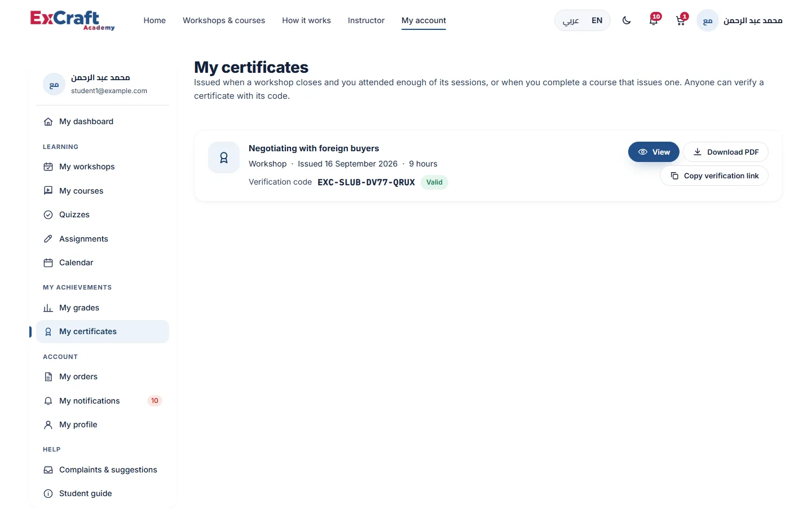View the Negotiating with foreign buyers certificate

pyautogui.click(x=654, y=152)
